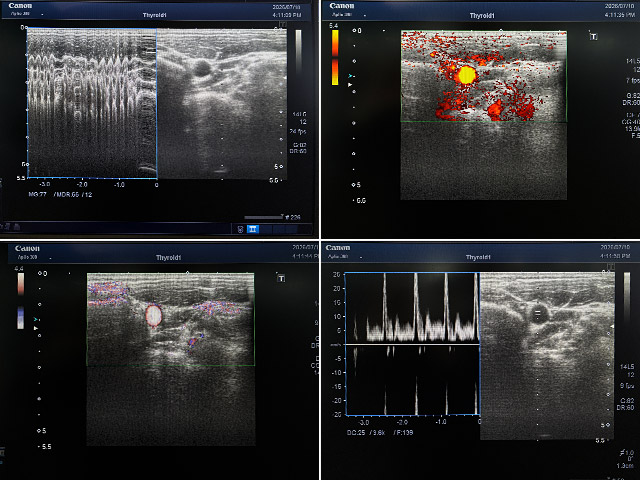Click Thyroid1 preset label on M-mode screen
Screen dimensions: 640x480
point(154,15)
